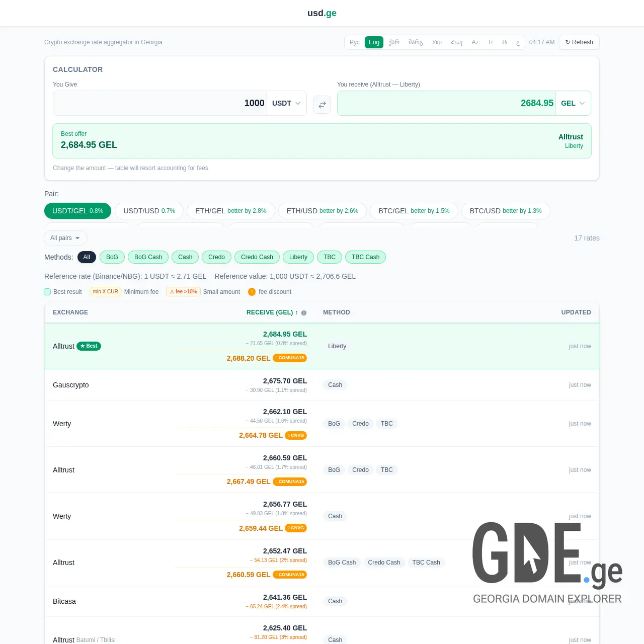Viewport: 644px width, 644px height.
Task: Select the BTC/GEL pair tab
Action: (x=414, y=211)
